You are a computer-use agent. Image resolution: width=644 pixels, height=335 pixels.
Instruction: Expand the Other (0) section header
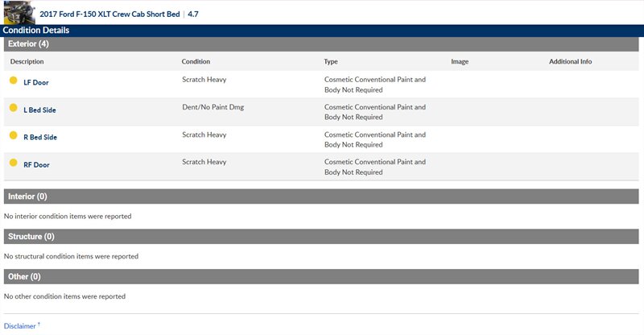pyautogui.click(x=23, y=277)
